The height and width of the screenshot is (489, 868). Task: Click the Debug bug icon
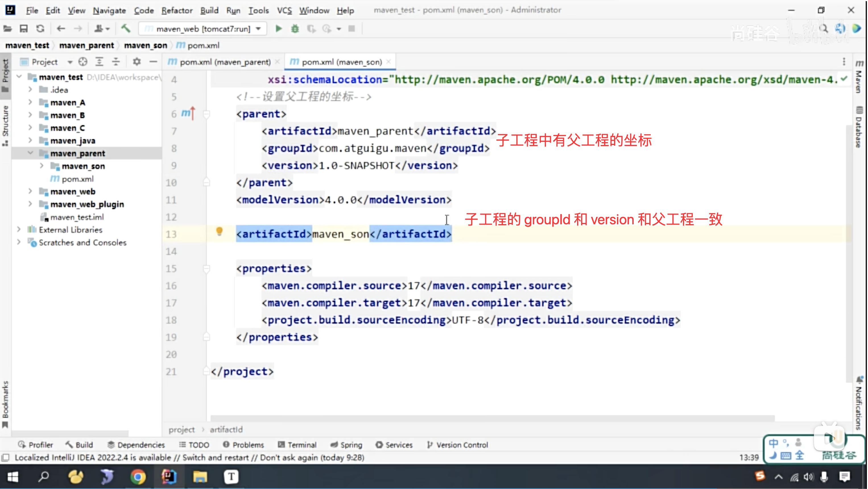point(295,29)
